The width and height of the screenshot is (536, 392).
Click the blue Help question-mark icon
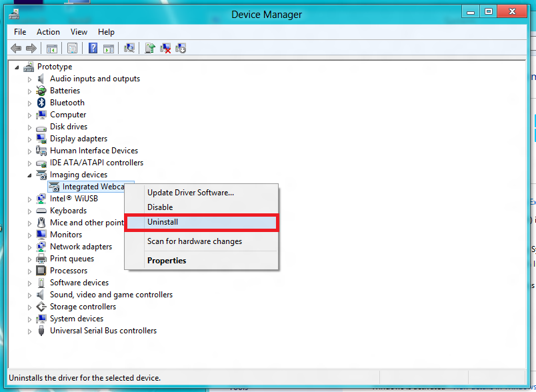93,48
